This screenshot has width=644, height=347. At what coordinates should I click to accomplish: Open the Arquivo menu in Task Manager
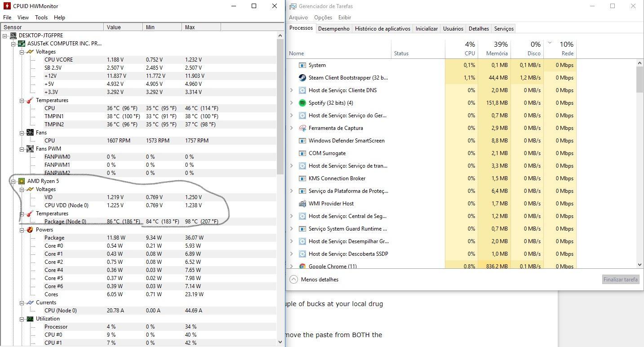(x=298, y=18)
